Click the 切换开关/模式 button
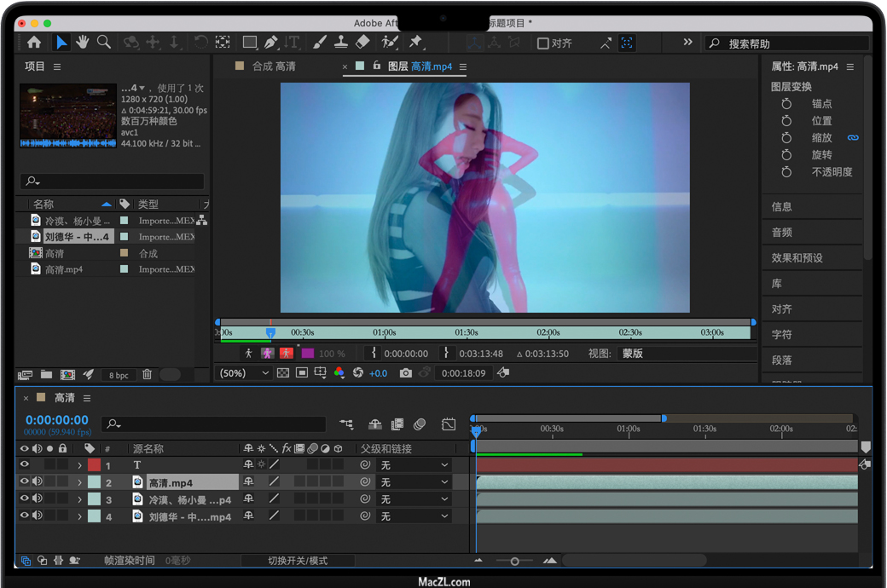 (298, 561)
